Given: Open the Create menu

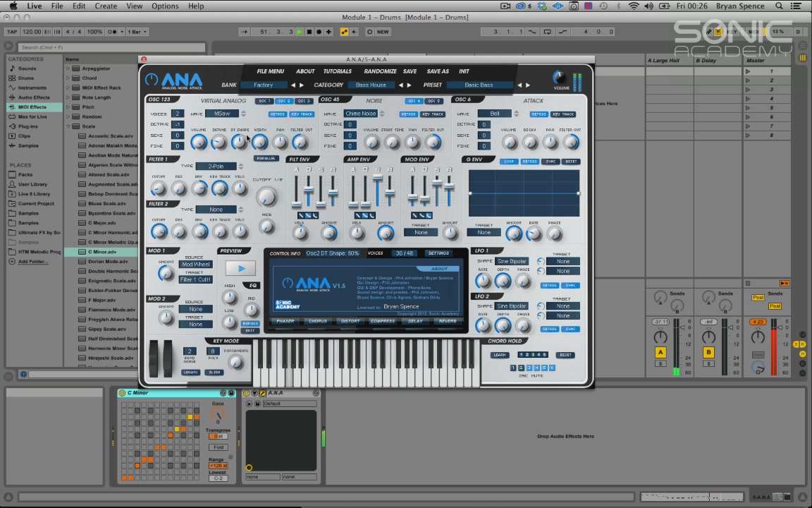Looking at the screenshot, I should point(106,6).
